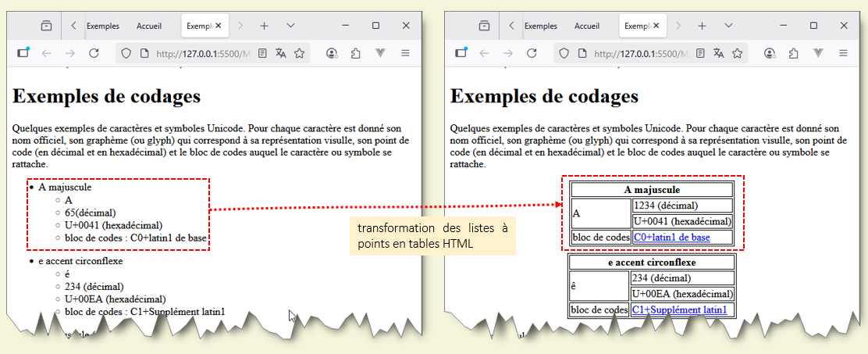The width and height of the screenshot is (868, 354).
Task: Click the account profile icon in left window
Action: 332,54
